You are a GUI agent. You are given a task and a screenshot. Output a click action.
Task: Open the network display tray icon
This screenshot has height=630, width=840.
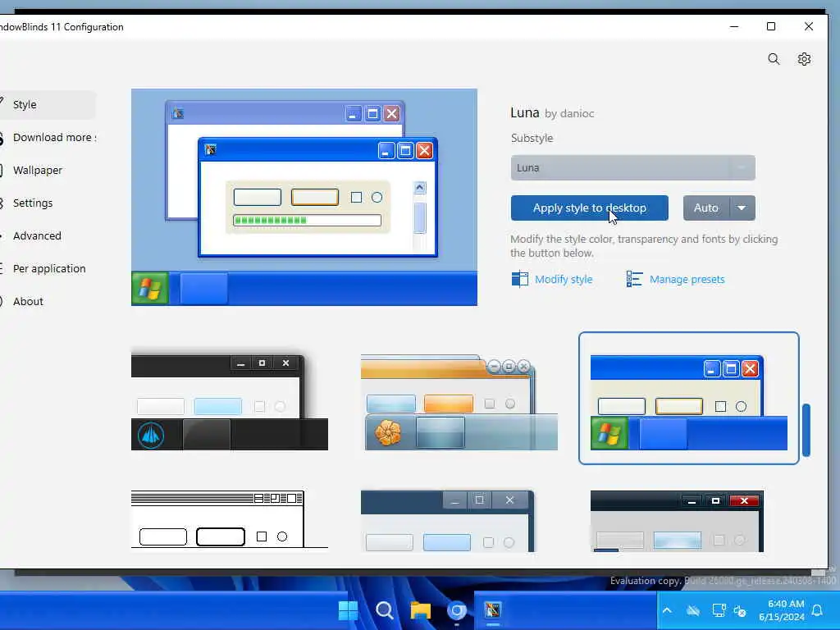click(719, 610)
